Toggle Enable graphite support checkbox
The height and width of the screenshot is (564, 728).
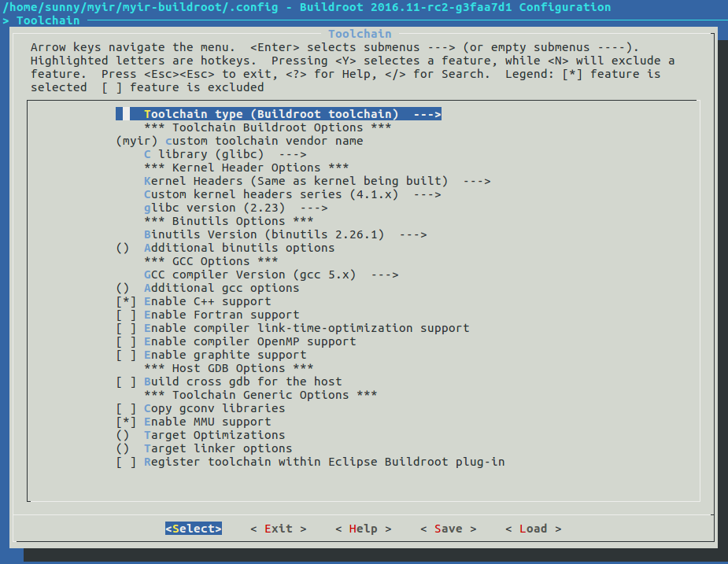point(211,356)
